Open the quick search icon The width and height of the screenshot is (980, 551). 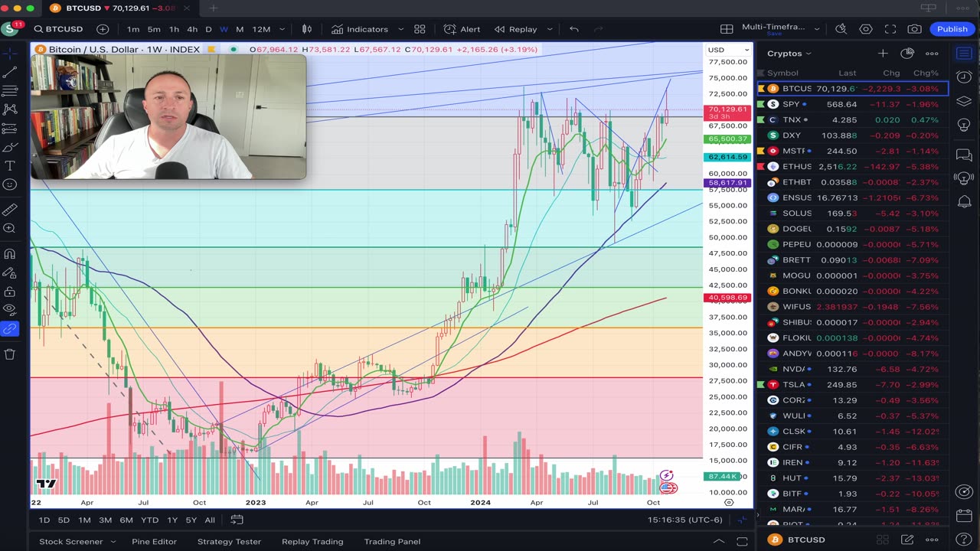click(841, 29)
